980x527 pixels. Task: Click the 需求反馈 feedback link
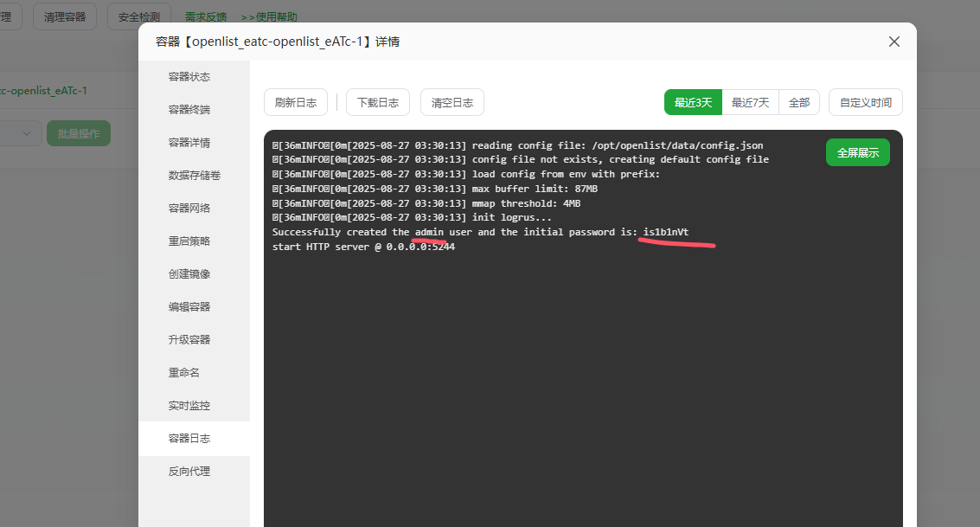point(206,17)
